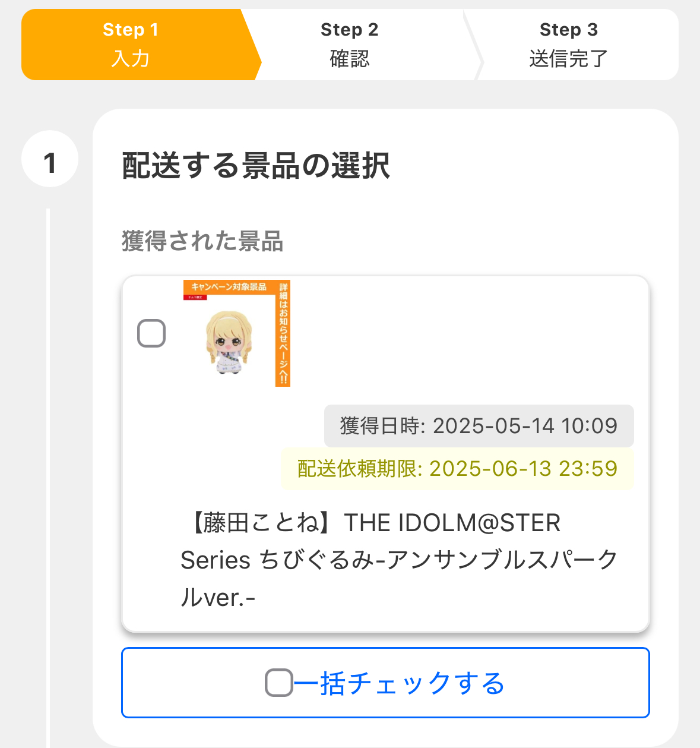Open the Step 3 送信完了 tab
The width and height of the screenshot is (700, 748).
coord(568,45)
